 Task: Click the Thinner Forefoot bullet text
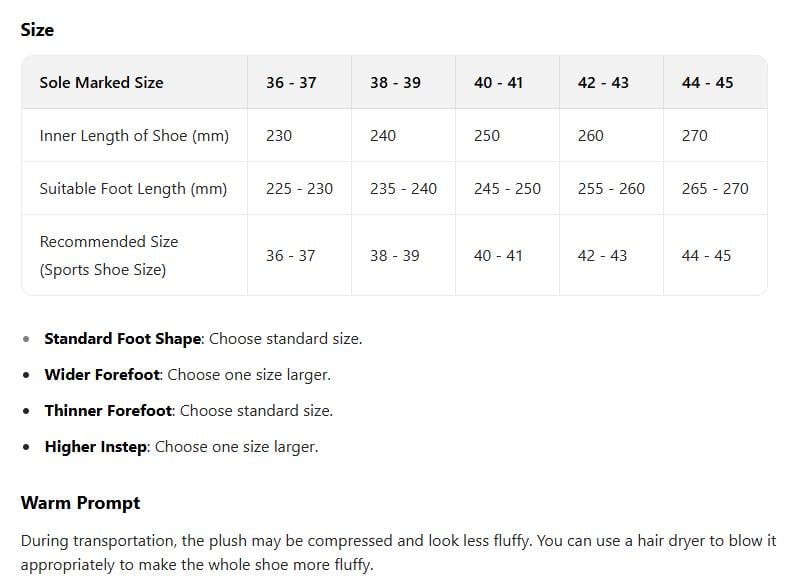click(188, 410)
